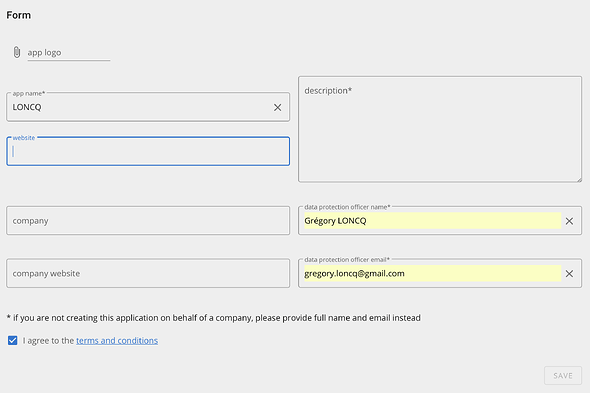Grab the description textarea resize handle
Screen dimensions: 590x393
(x=578, y=179)
